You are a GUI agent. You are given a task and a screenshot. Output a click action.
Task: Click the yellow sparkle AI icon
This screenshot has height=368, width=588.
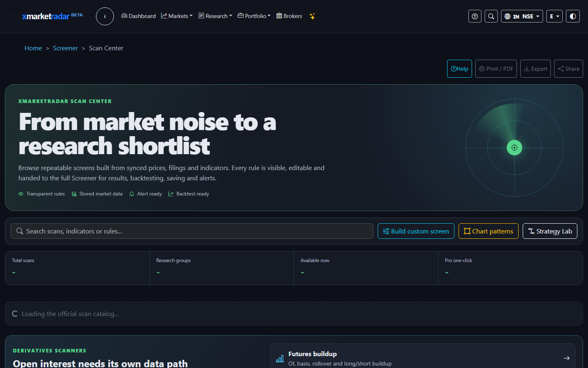click(312, 16)
